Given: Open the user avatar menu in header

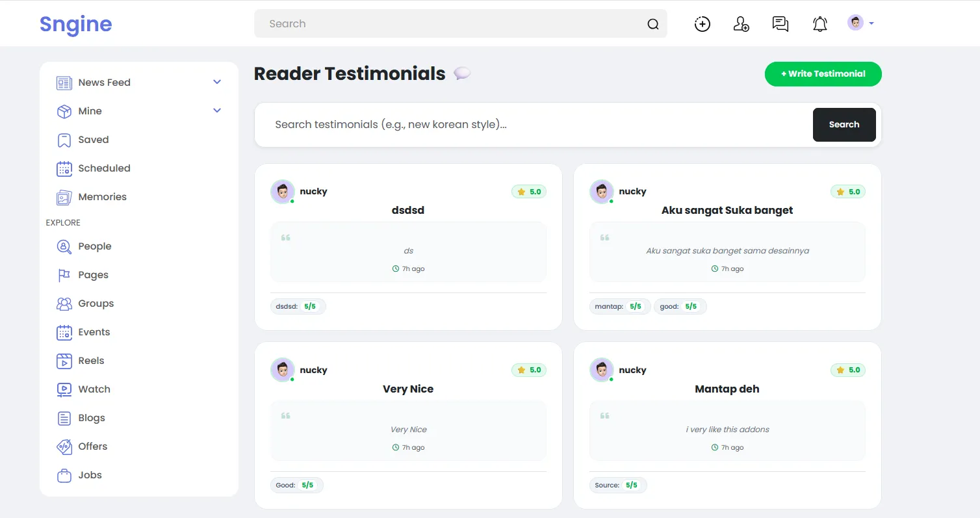Looking at the screenshot, I should [860, 23].
